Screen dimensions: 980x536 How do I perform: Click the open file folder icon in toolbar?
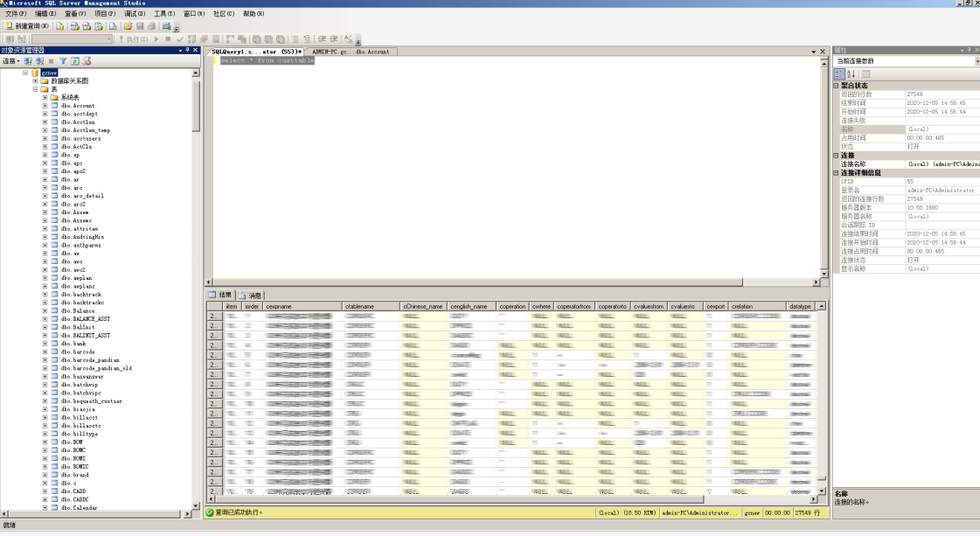[127, 26]
